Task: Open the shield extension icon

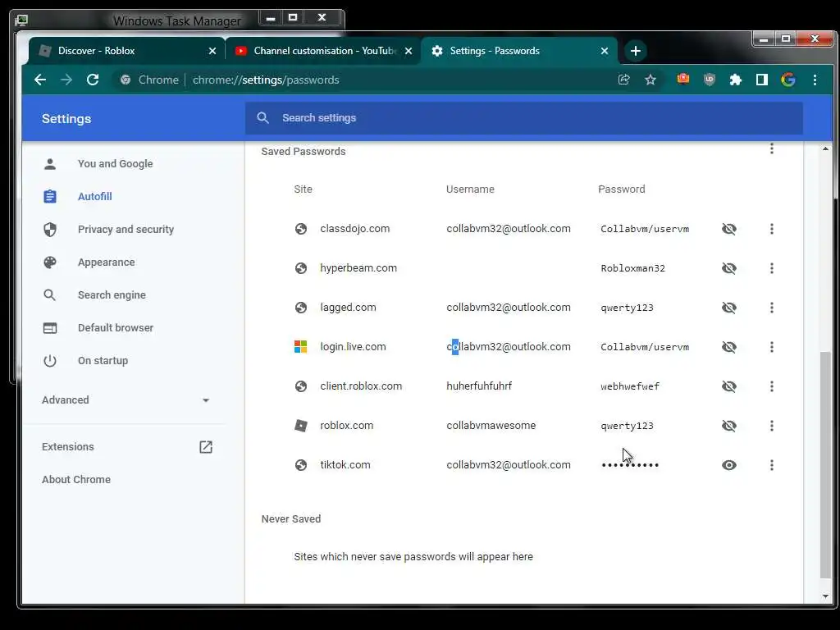Action: (710, 80)
